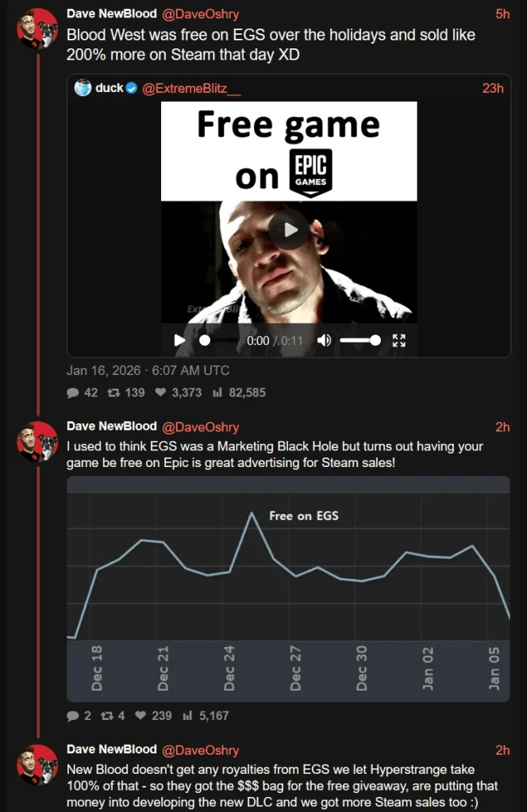This screenshot has width=527, height=812.
Task: Retweet the second post with 4 retweets
Action: (113, 716)
